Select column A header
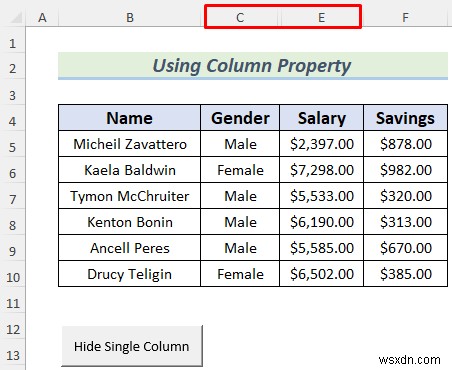Viewport: 452px width, 370px height. (x=42, y=17)
